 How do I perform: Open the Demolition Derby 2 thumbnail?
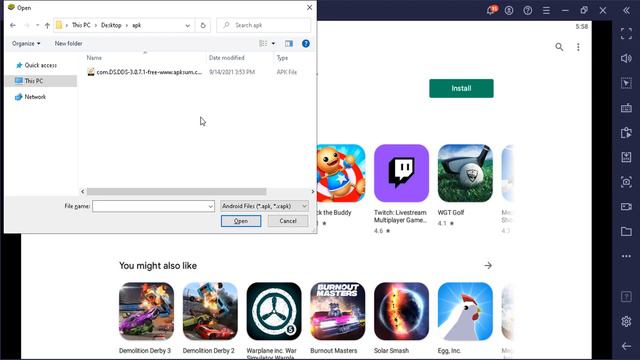[x=210, y=311]
